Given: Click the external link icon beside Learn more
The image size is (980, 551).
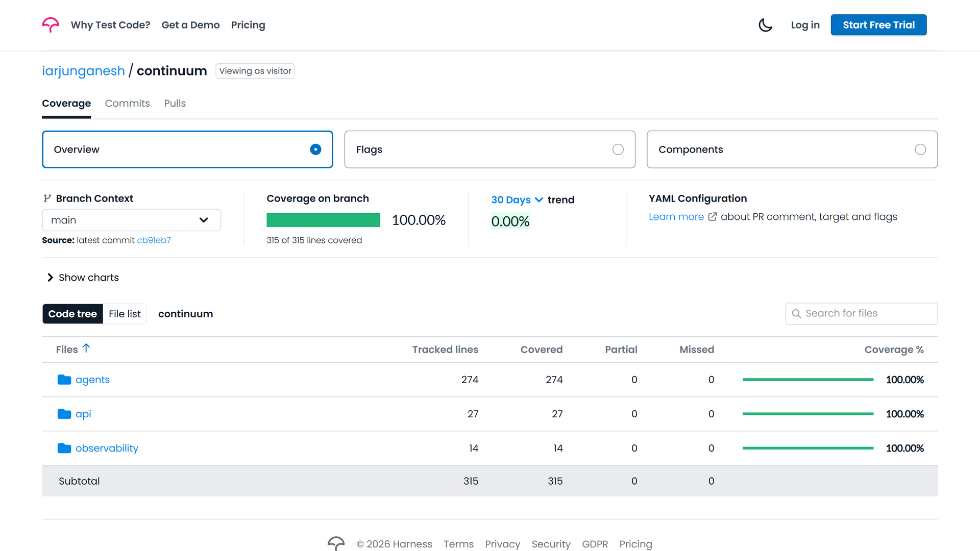Looking at the screenshot, I should pyautogui.click(x=713, y=217).
